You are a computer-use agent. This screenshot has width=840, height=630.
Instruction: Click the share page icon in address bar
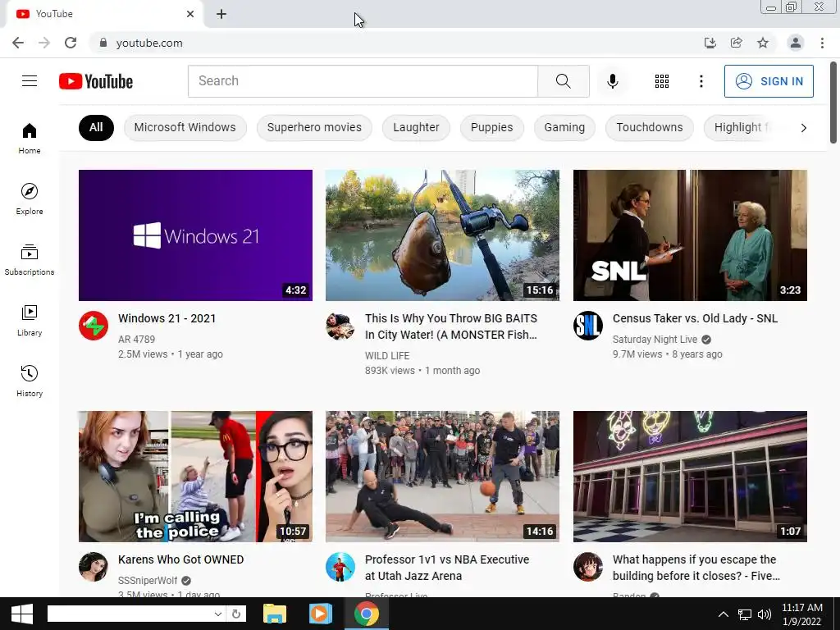pos(736,43)
